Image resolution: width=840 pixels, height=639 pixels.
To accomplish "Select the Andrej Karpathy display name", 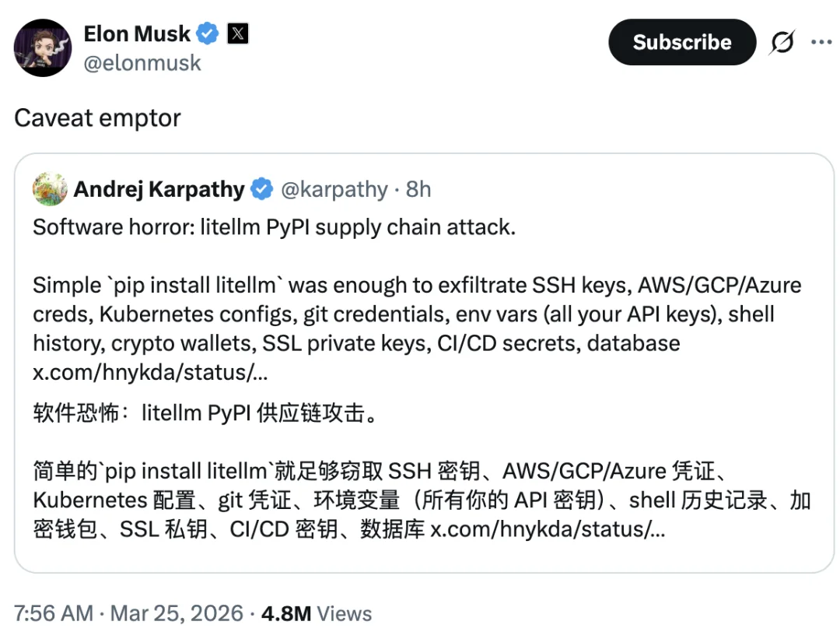I will [x=159, y=188].
